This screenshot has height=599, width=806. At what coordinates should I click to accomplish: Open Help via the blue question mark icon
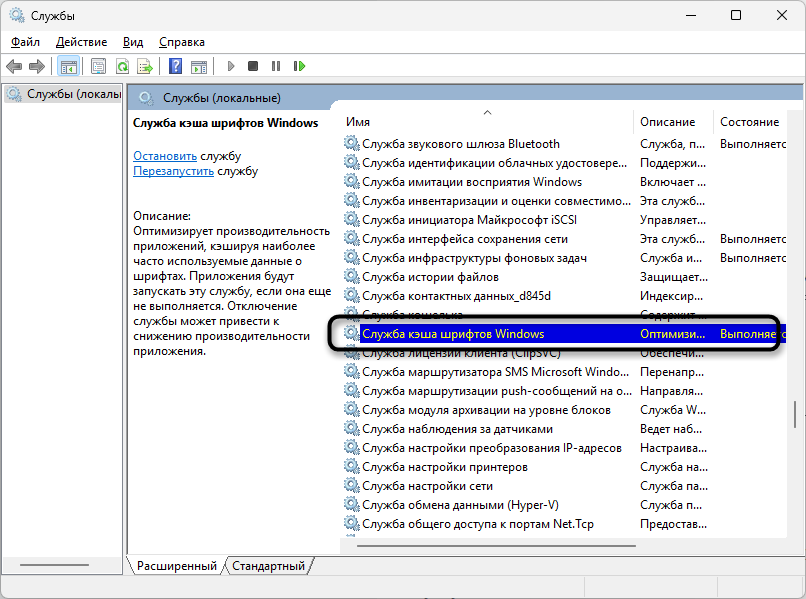pos(175,66)
